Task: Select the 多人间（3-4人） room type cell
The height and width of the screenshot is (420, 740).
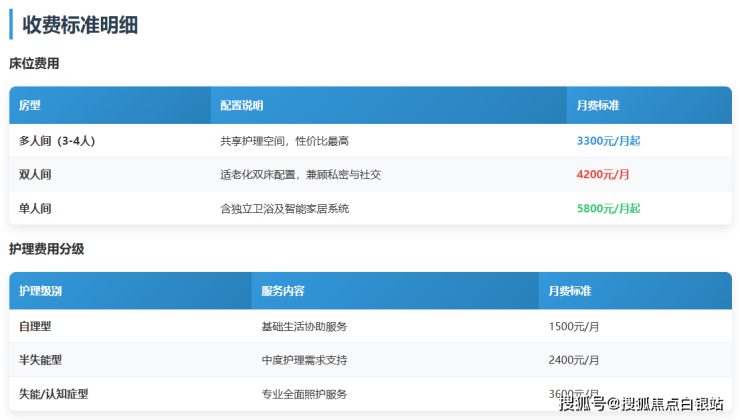Action: (57, 141)
